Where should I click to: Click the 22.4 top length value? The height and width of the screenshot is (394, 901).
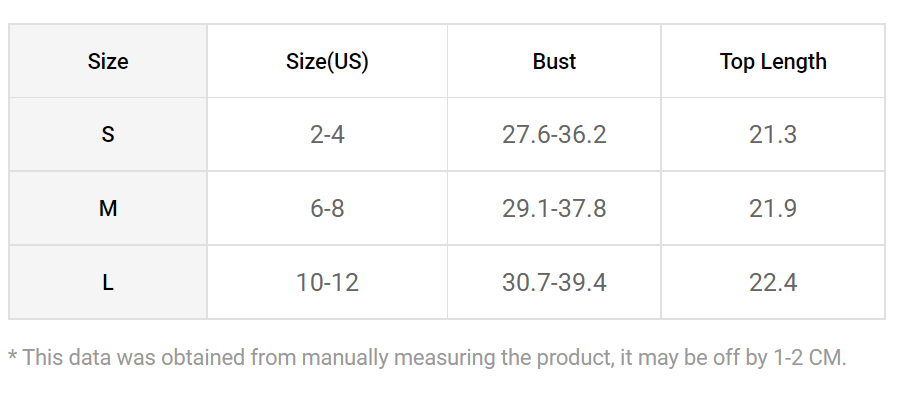click(x=773, y=283)
